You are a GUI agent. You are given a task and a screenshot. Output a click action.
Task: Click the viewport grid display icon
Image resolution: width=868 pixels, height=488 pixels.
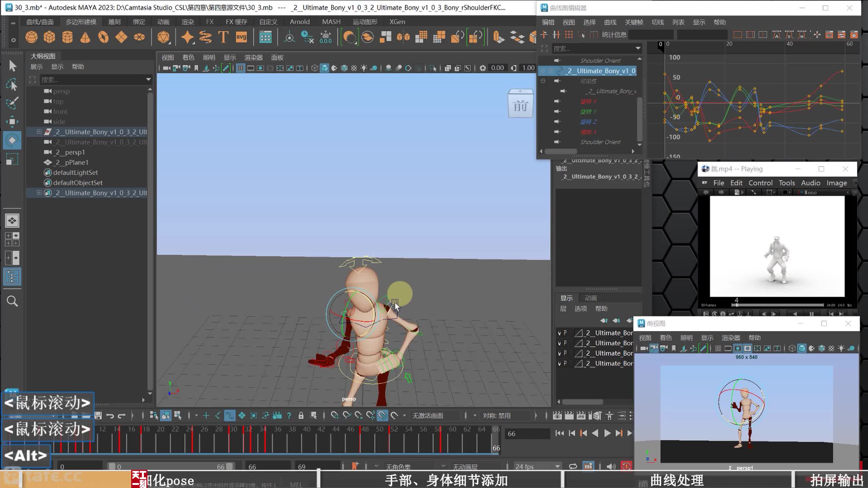[x=240, y=68]
